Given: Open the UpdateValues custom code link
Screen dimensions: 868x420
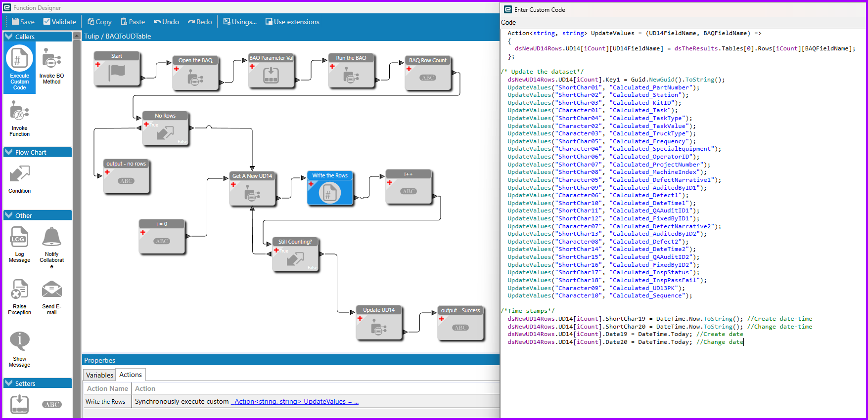Looking at the screenshot, I should coord(296,402).
